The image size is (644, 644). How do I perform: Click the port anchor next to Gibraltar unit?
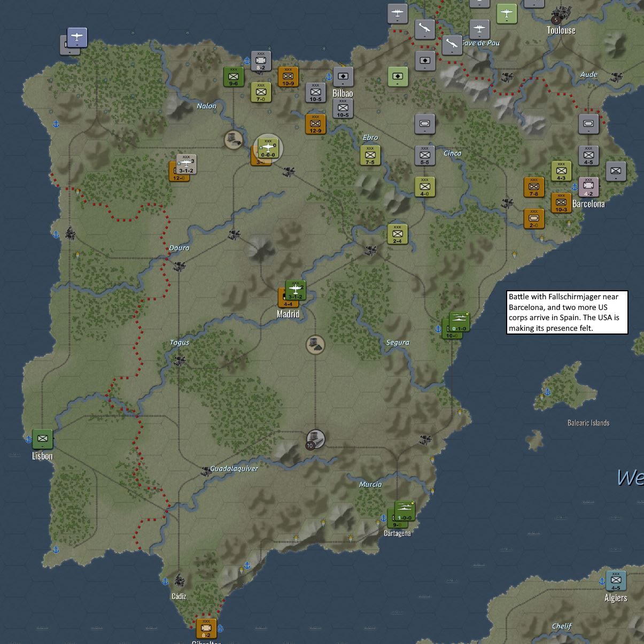[220, 629]
